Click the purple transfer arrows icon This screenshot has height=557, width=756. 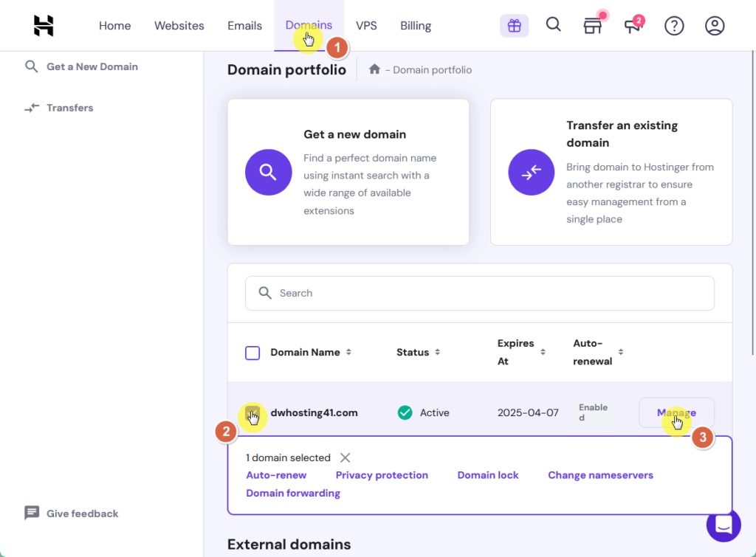pos(532,172)
